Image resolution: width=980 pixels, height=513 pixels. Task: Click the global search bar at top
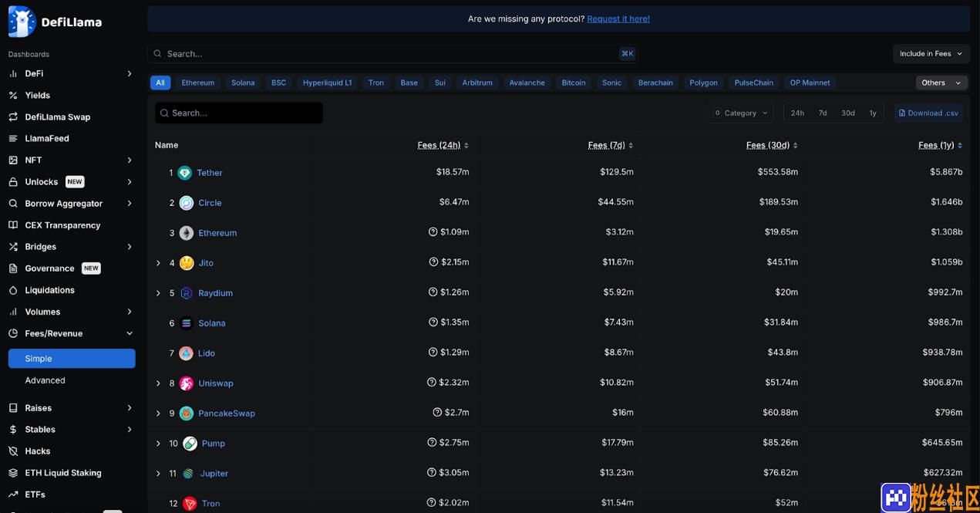click(393, 54)
